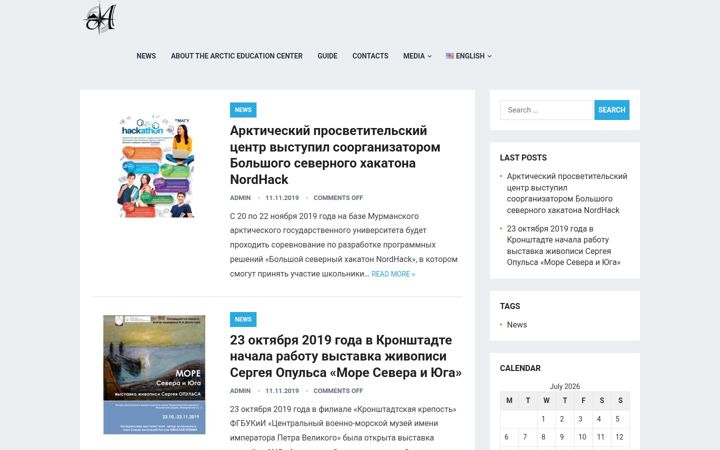Expand the ENGLISH language selector

[x=469, y=56]
